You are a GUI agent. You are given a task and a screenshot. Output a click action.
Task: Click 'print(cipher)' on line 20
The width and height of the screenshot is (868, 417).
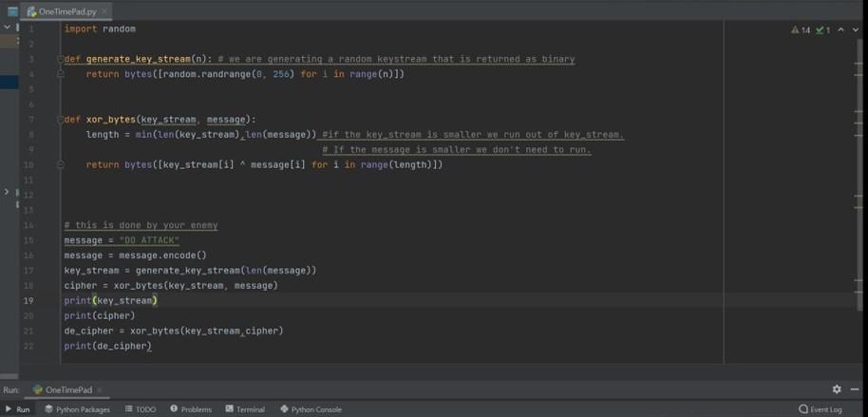point(100,315)
